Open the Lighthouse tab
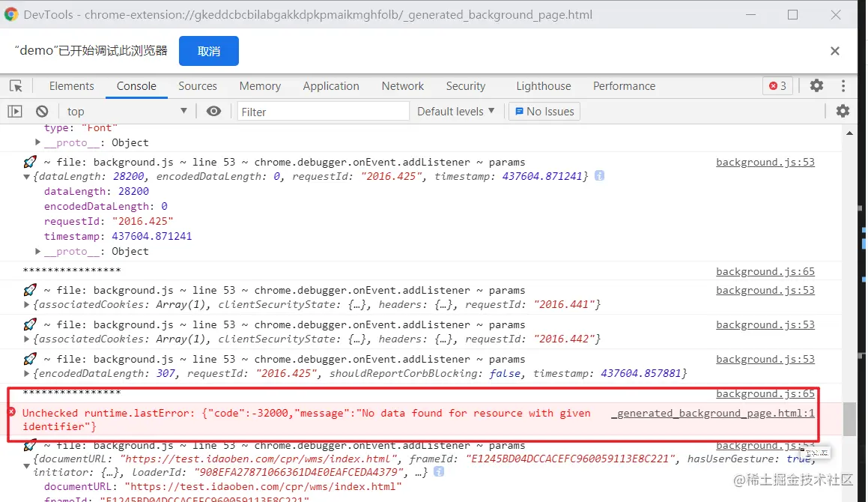This screenshot has height=502, width=868. 544,86
